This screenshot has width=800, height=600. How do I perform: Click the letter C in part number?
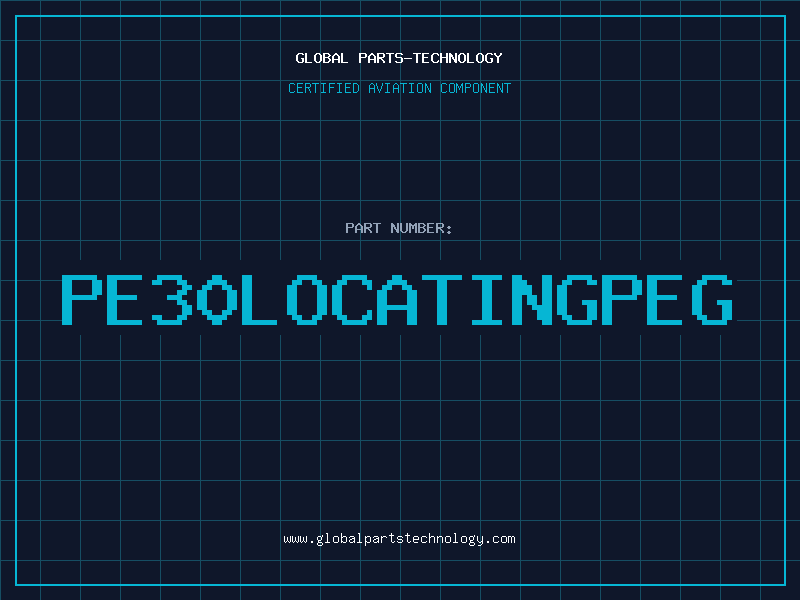[x=354, y=298]
